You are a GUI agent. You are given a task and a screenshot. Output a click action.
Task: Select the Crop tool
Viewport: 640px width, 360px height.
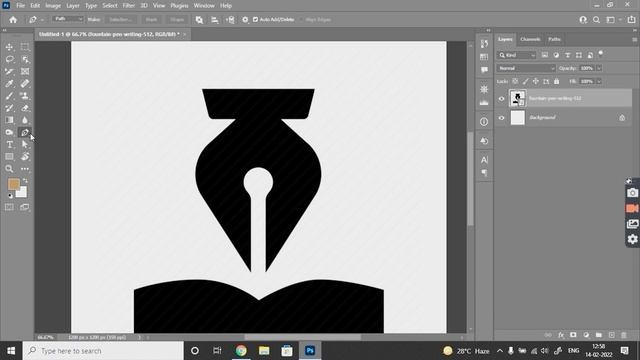[9, 71]
